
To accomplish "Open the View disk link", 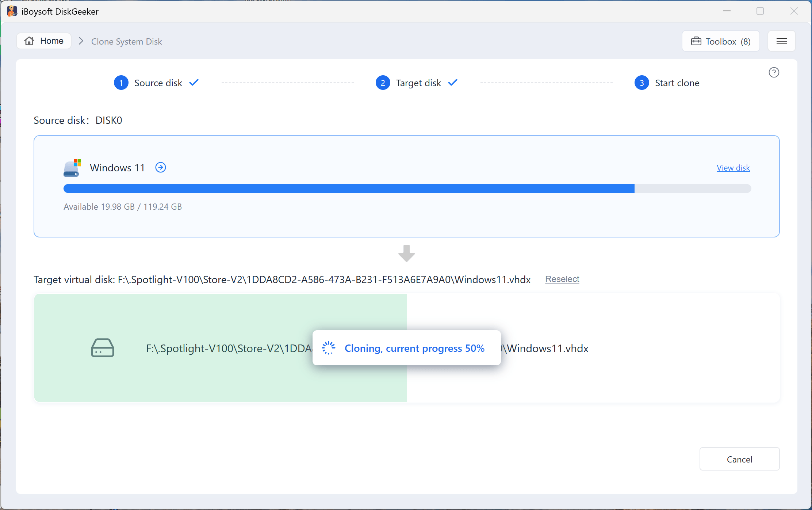I will [733, 168].
